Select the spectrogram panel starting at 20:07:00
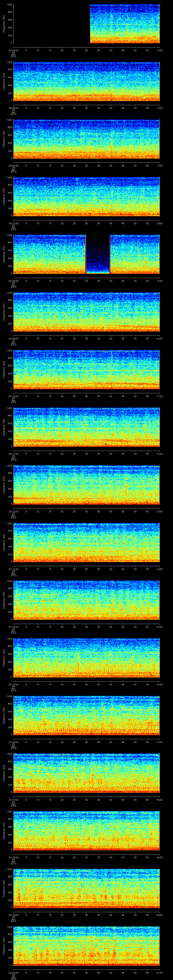The image size is (173, 980). click(87, 197)
